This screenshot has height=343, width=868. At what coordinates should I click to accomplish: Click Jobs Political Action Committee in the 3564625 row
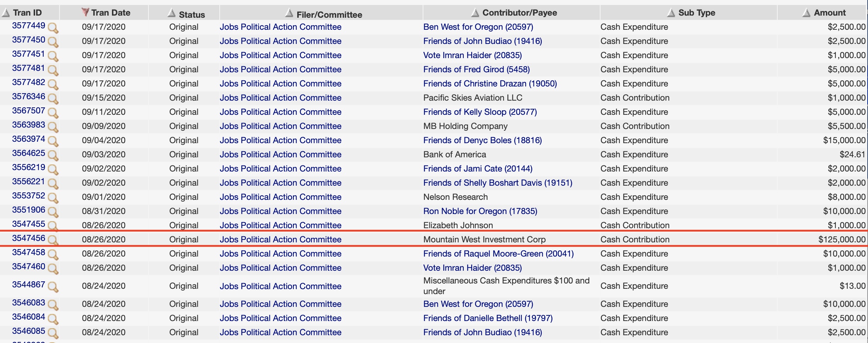280,154
